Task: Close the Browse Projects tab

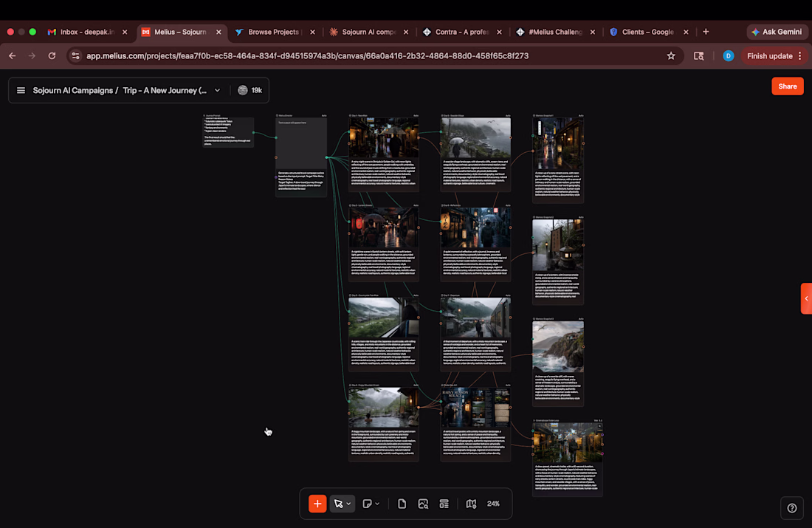Action: tap(312, 32)
